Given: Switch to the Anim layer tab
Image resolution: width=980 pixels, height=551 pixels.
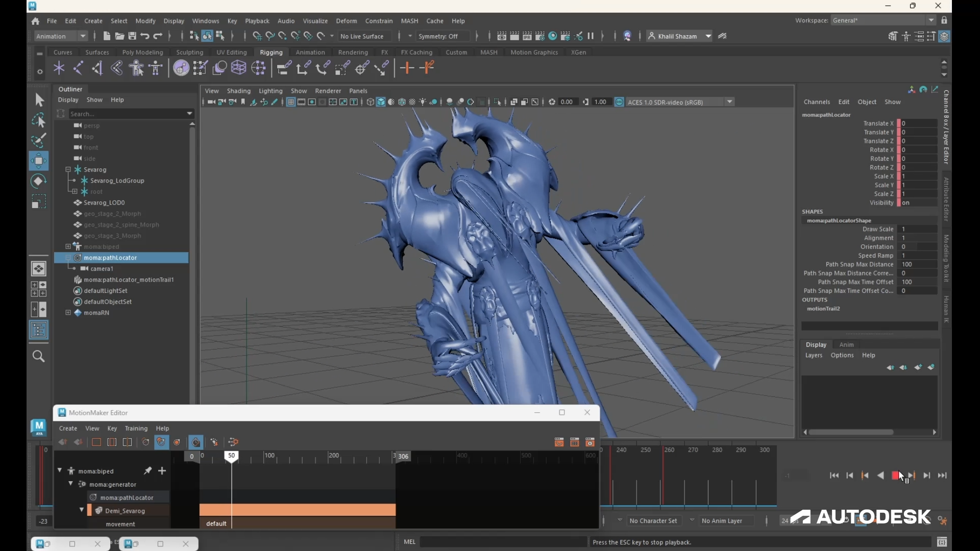Looking at the screenshot, I should [846, 345].
